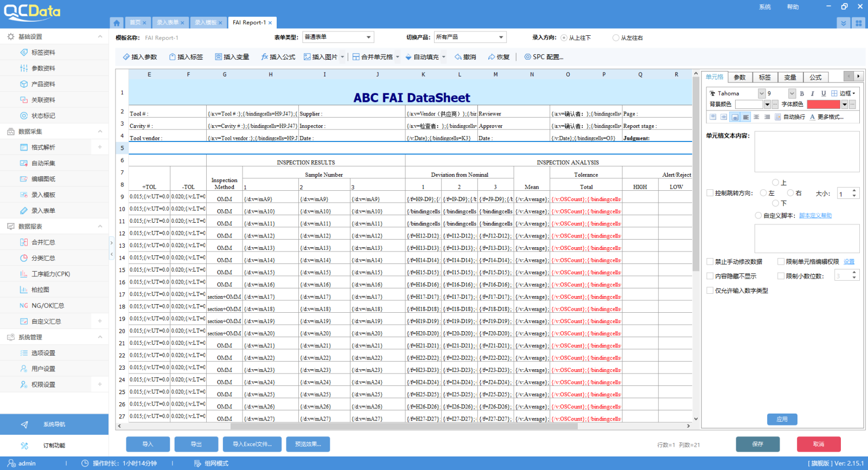Check 禁止手动修改数据
Screen dimensions: 868x470
710,262
